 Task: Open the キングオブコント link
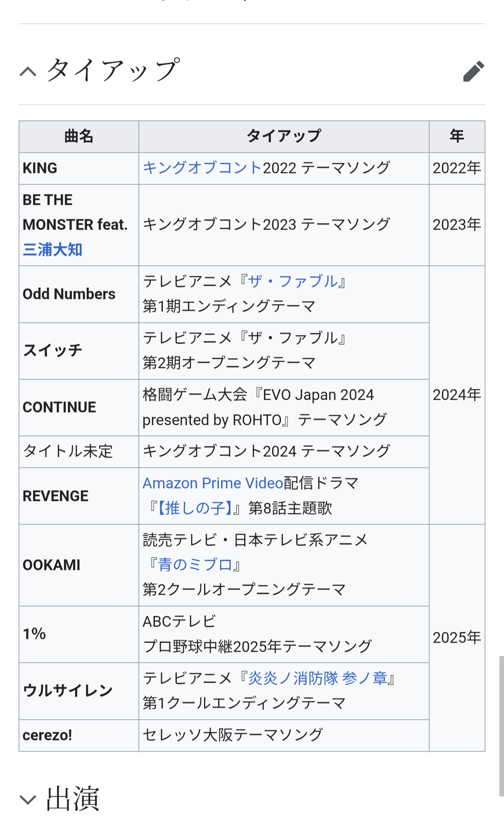(202, 168)
